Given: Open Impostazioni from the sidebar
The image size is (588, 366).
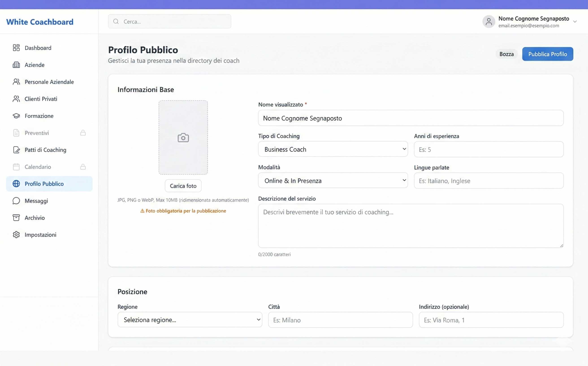Looking at the screenshot, I should 49,235.
